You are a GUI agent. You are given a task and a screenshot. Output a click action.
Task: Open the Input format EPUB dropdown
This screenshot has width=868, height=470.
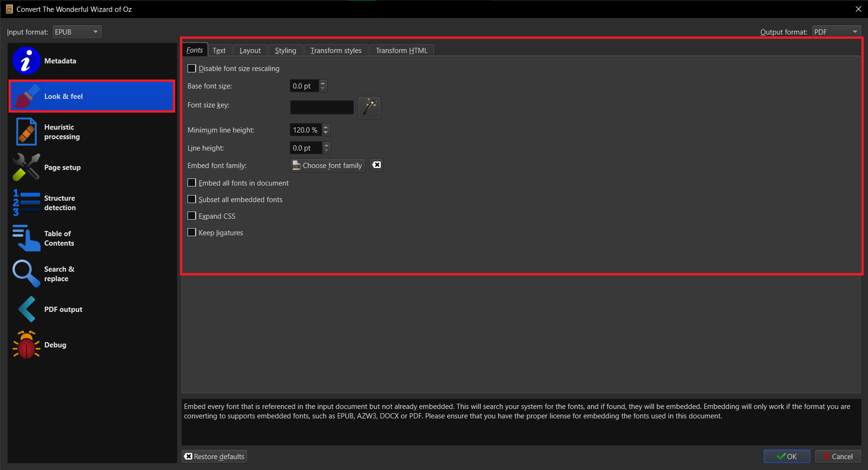[x=77, y=32]
